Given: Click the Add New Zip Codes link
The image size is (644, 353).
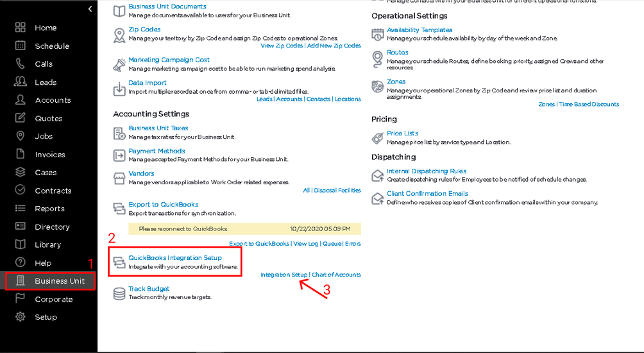Looking at the screenshot, I should pyautogui.click(x=334, y=46).
